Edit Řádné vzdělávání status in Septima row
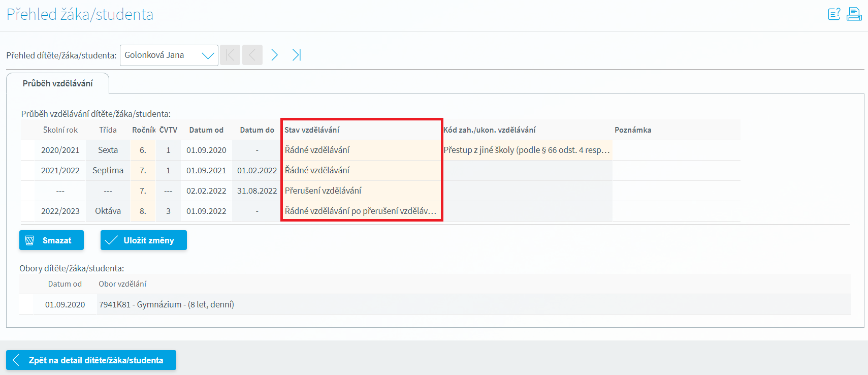Viewport: 868px width, 375px height. pyautogui.click(x=362, y=171)
